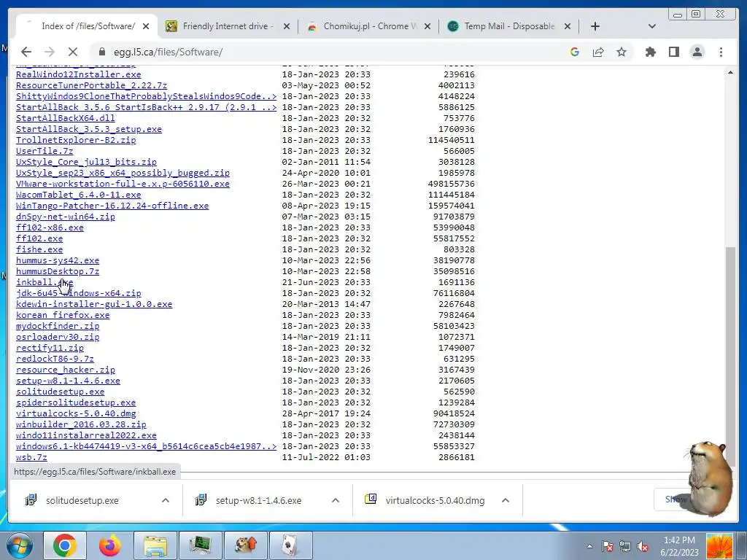Click the scrollbar up arrow

tap(730, 72)
